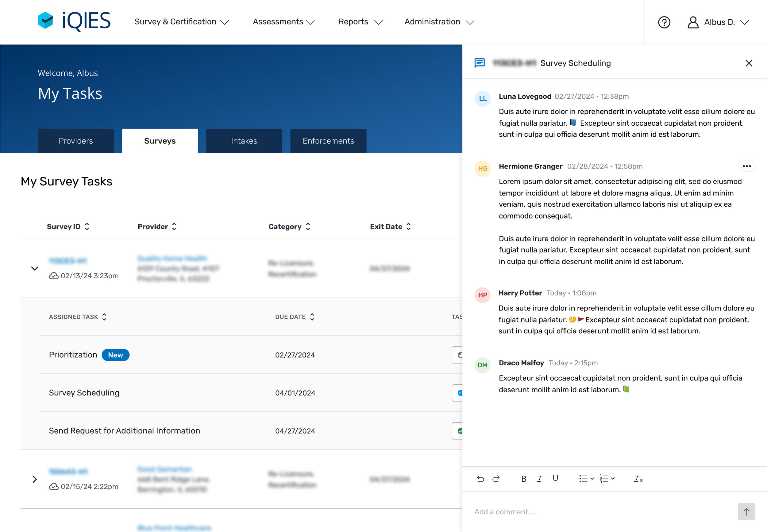
Task: Open the Survey & Certification menu
Action: click(182, 22)
